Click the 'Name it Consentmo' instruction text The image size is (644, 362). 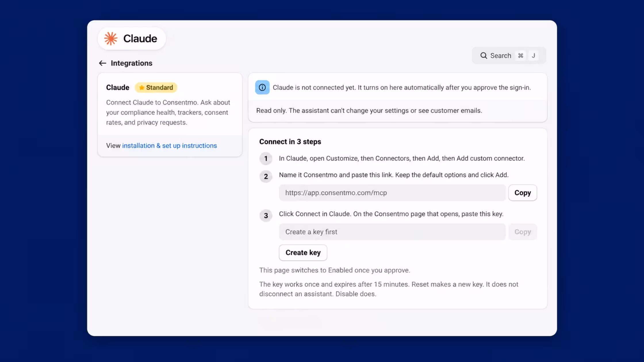(x=394, y=175)
